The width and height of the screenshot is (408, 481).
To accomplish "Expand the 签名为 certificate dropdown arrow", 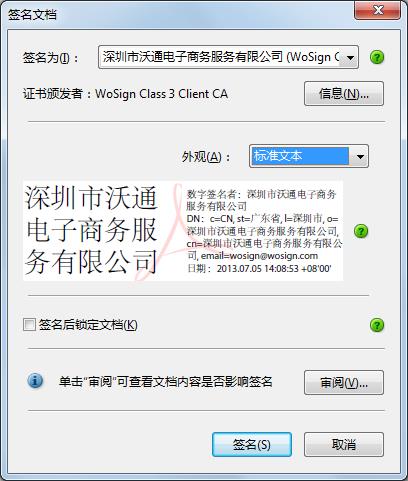I will (350, 58).
